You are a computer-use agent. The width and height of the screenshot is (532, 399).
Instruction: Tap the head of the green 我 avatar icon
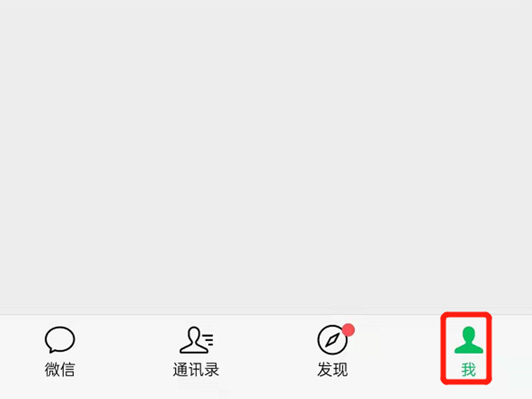coord(469,334)
